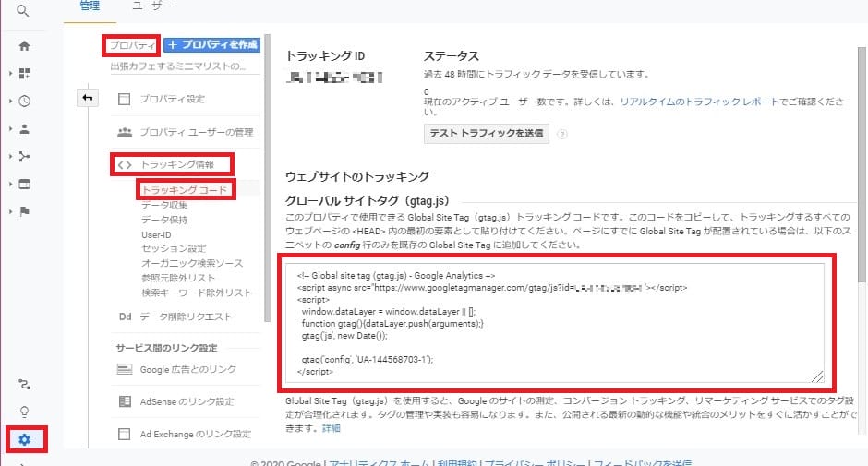Open AdSense のリンク設定 item
The width and height of the screenshot is (868, 466).
click(x=187, y=401)
